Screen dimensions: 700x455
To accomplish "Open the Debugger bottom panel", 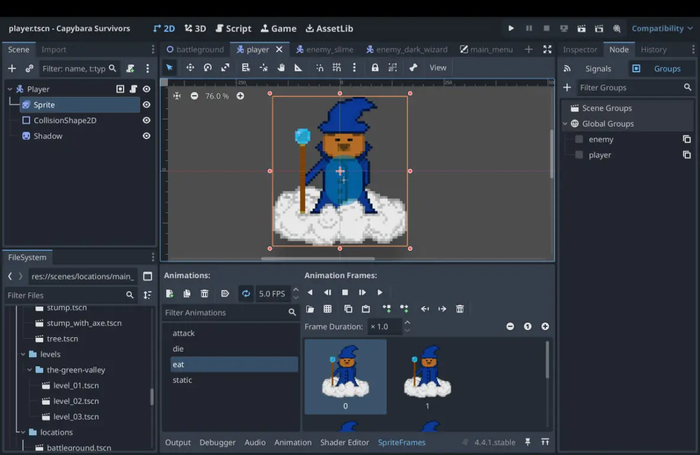I will coord(217,442).
